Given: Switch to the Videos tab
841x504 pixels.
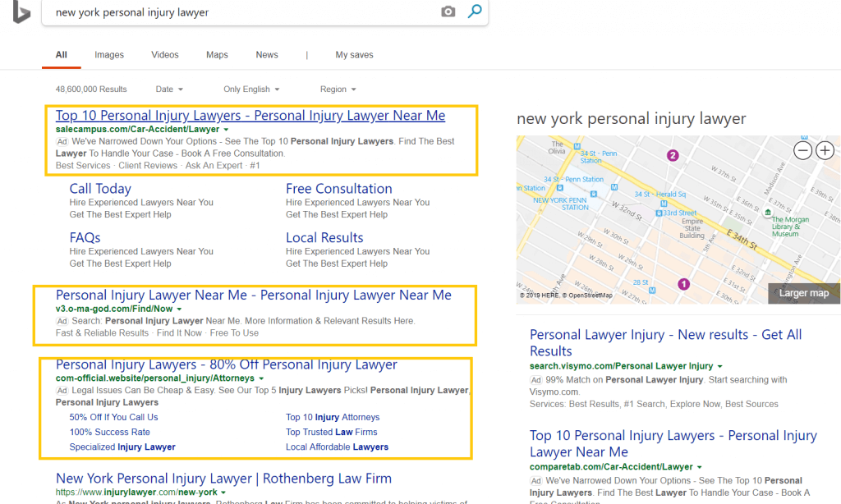Looking at the screenshot, I should pyautogui.click(x=164, y=55).
